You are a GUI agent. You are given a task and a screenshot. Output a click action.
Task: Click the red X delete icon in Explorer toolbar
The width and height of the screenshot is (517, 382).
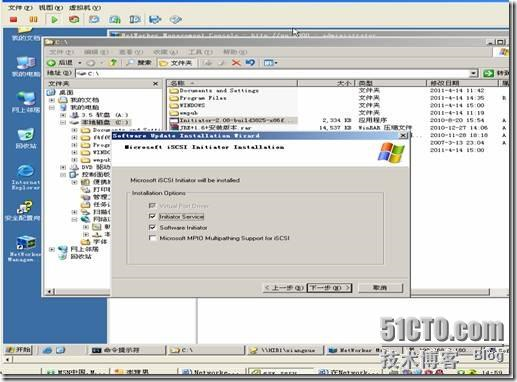[x=236, y=63]
